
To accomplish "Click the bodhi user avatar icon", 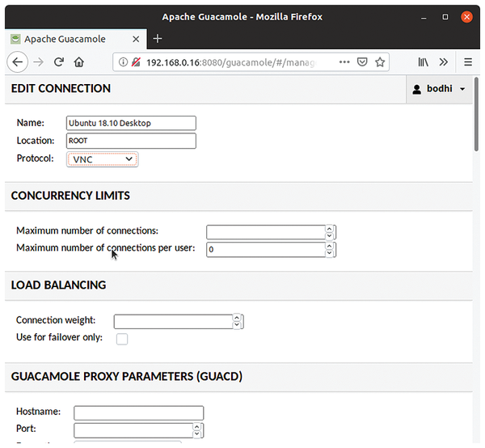I will [417, 90].
